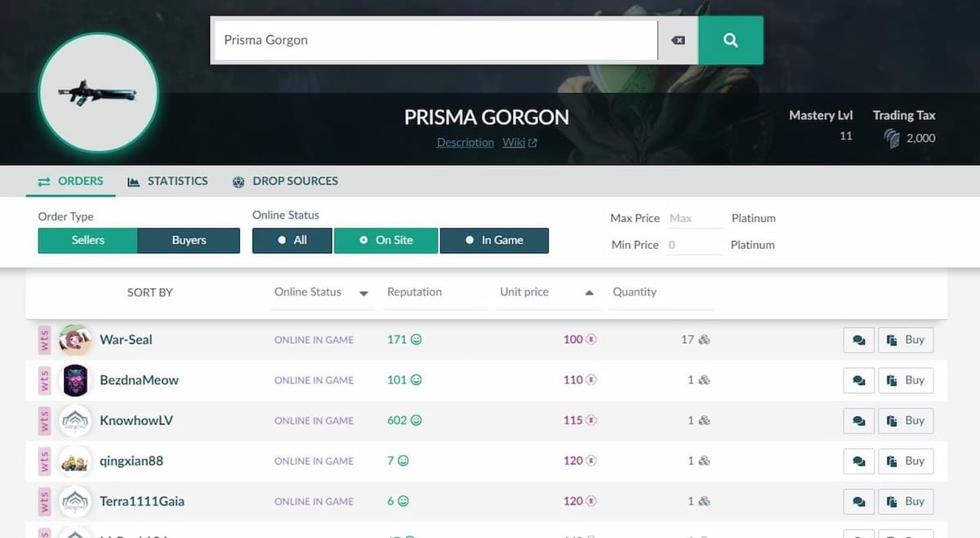Click the platinum coin icon beside Trading Tax
The height and width of the screenshot is (538, 980).
point(890,138)
